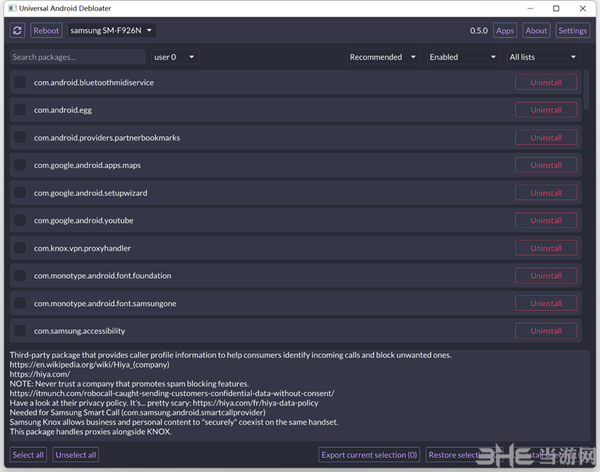
Task: Select the com.google.android.youtube package name
Action: click(x=83, y=221)
